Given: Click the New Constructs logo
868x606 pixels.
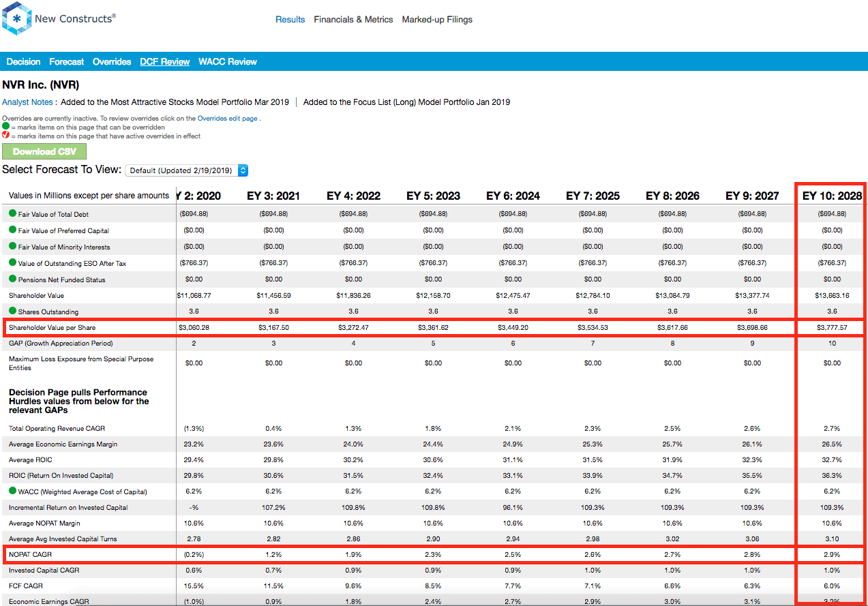Looking at the screenshot, I should 59,19.
